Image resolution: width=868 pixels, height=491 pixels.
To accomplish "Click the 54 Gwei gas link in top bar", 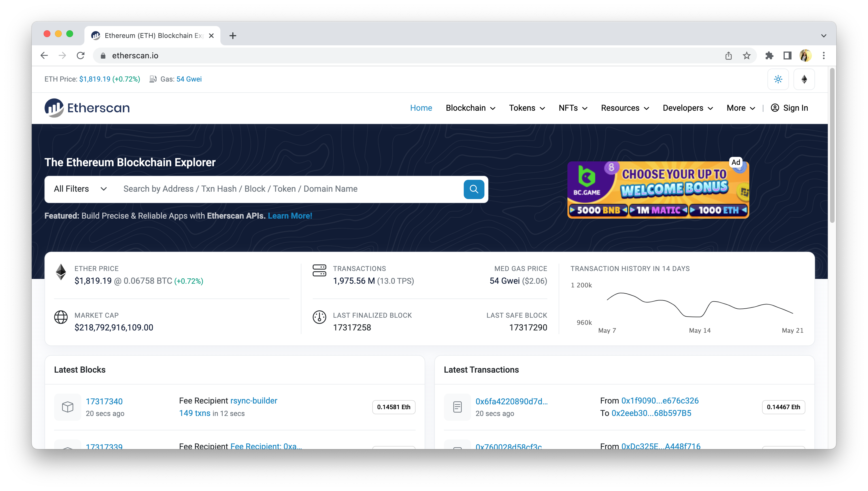I will click(x=189, y=79).
